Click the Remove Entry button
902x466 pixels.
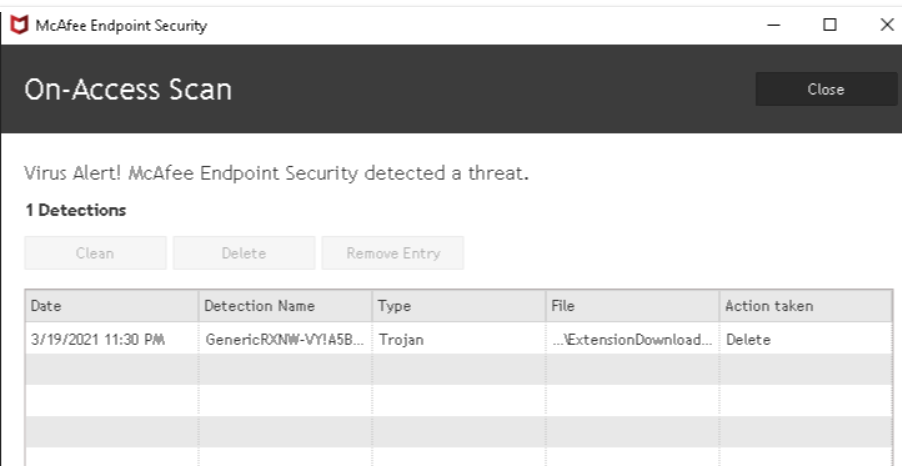click(x=393, y=253)
